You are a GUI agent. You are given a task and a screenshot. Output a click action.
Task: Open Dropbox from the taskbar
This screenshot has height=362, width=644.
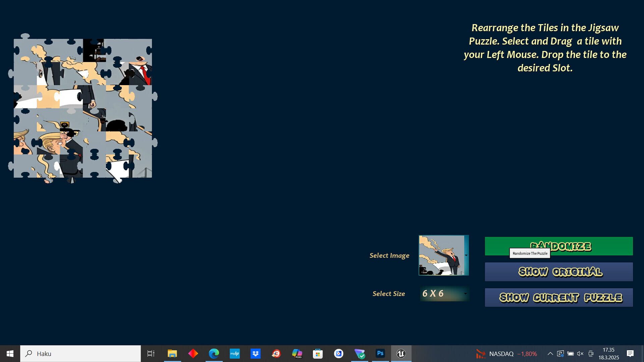(x=256, y=353)
